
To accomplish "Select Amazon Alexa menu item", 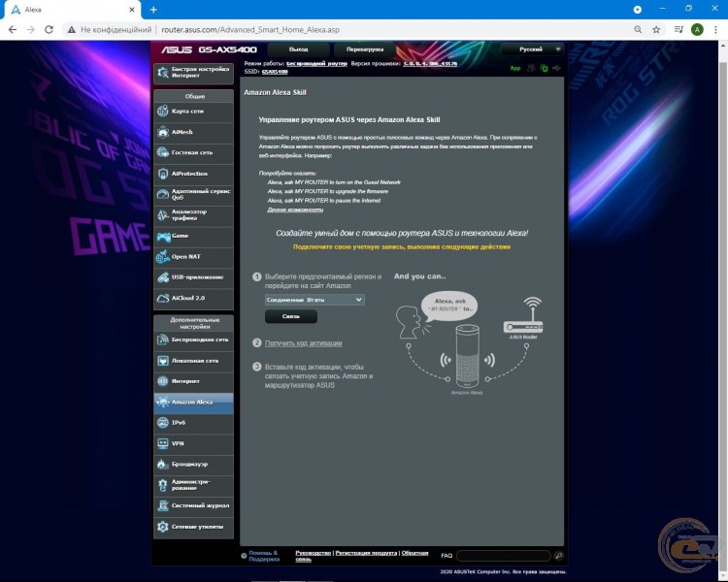I will click(193, 403).
